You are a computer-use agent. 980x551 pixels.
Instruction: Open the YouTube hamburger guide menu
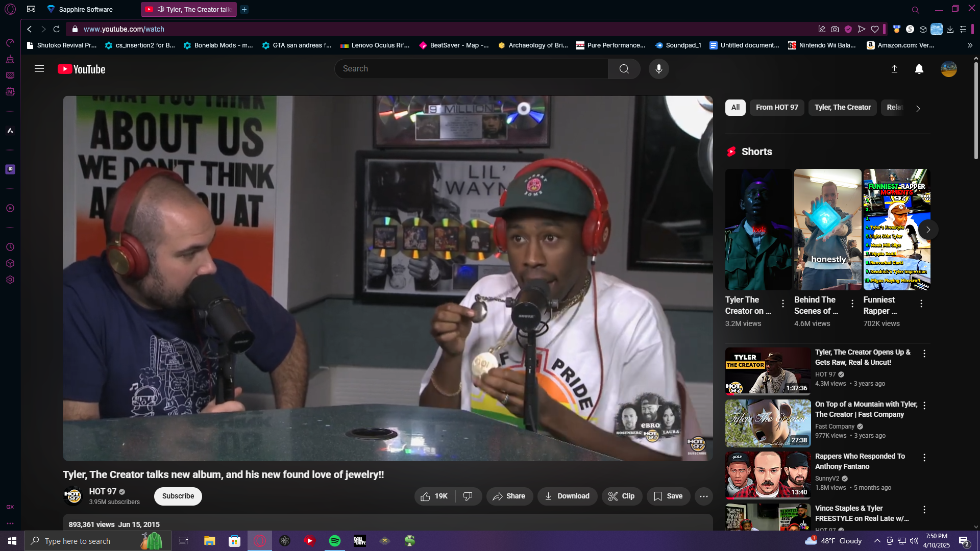pos(39,69)
